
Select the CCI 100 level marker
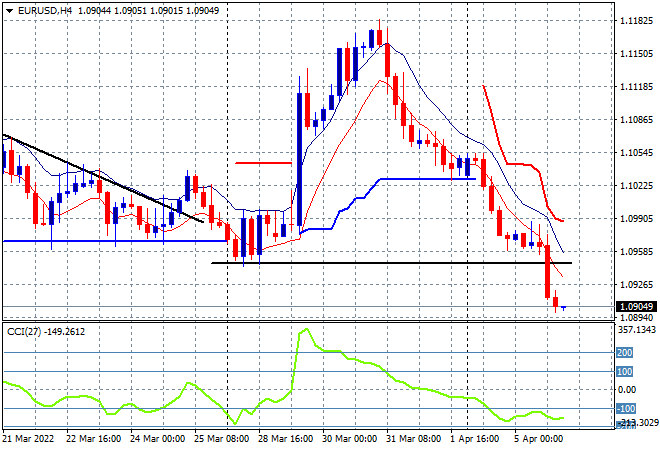625,371
